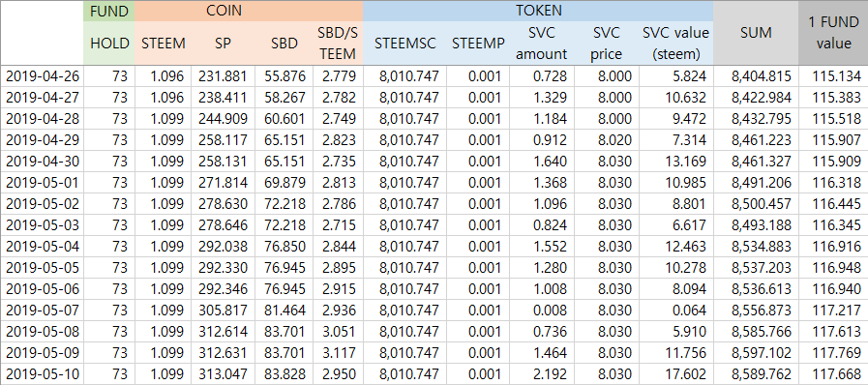The image size is (868, 385).
Task: Select STEEM value 1.096 for 2019-04-26
Action: 164,75
